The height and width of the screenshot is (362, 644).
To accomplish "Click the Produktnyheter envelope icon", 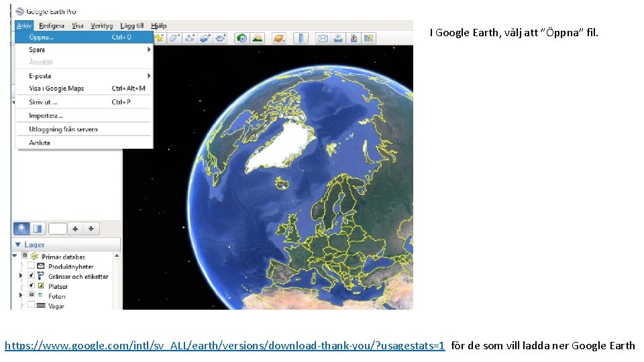I will (41, 266).
